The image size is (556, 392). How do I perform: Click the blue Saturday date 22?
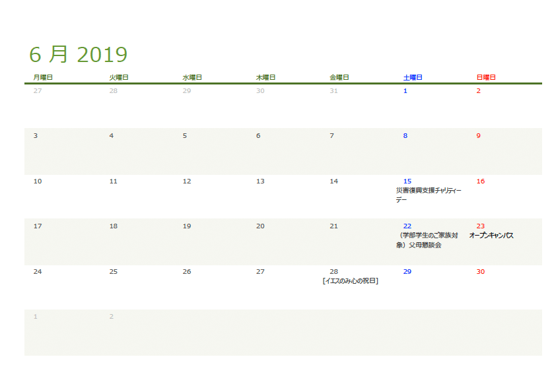click(x=407, y=226)
